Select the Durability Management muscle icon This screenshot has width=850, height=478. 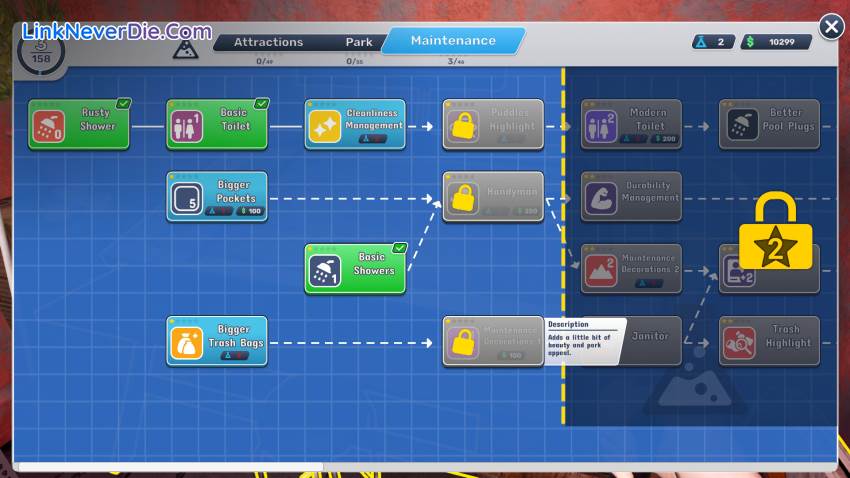click(x=601, y=198)
